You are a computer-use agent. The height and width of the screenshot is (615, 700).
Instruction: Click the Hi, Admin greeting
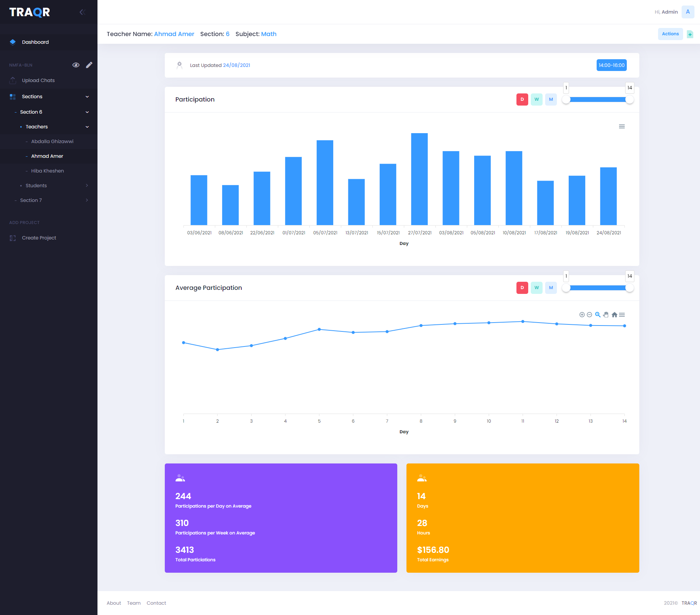tap(666, 12)
